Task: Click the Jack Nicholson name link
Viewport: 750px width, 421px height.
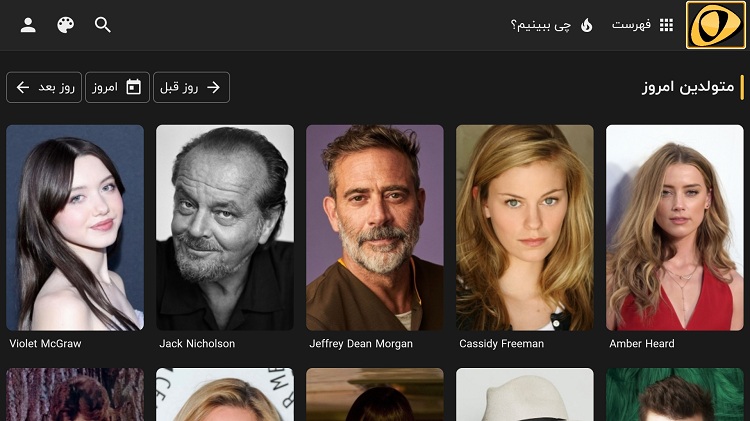Action: point(197,343)
